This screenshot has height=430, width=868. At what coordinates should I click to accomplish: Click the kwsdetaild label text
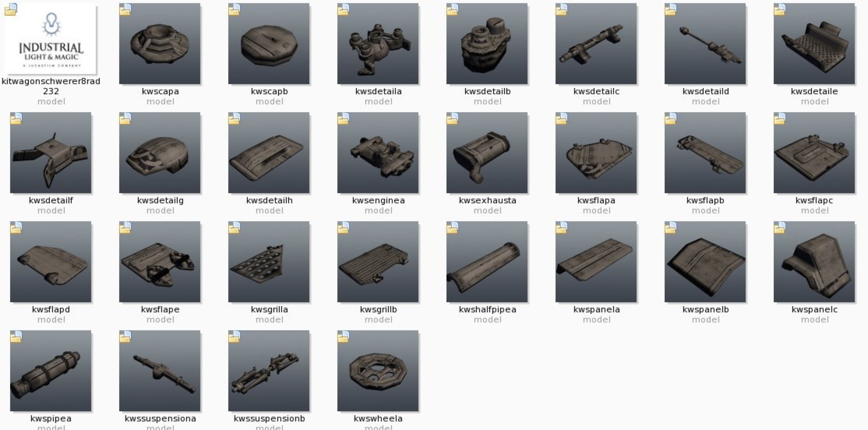[706, 91]
